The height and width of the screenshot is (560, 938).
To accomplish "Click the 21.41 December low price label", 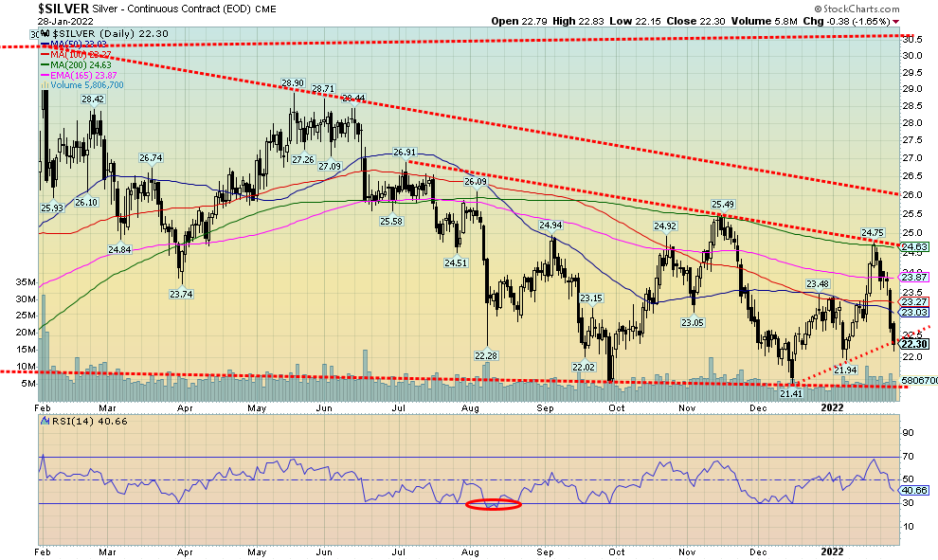I will tap(792, 393).
